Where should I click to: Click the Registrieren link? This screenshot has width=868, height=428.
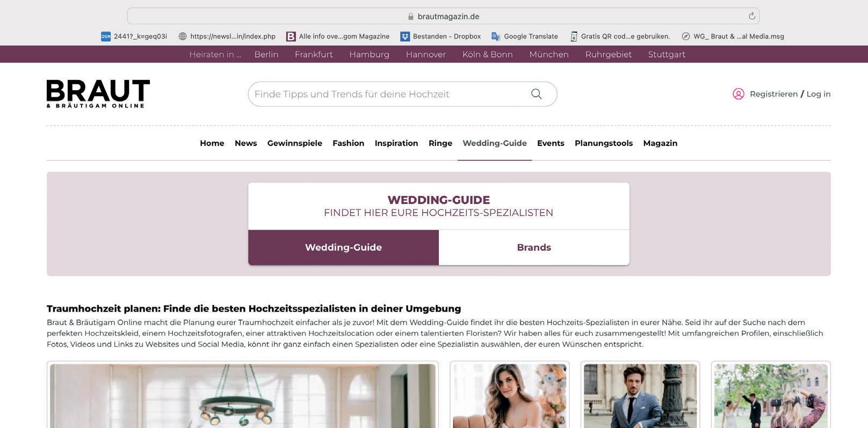[x=773, y=94]
